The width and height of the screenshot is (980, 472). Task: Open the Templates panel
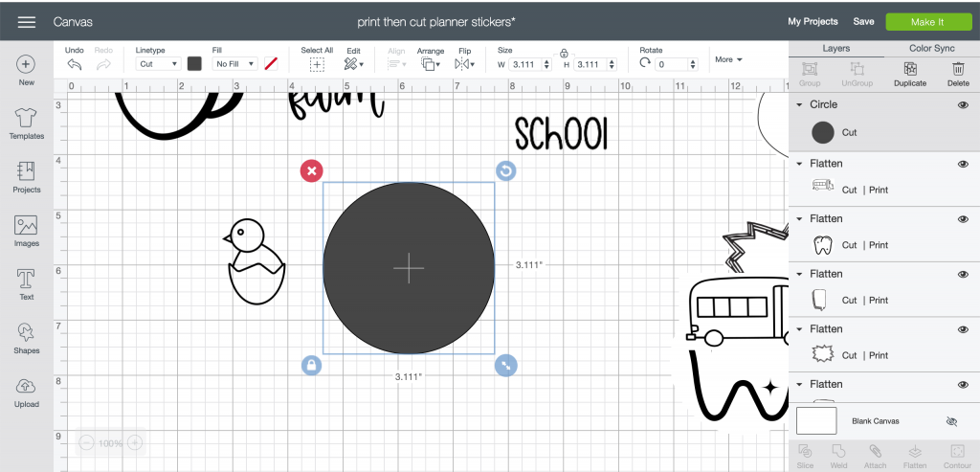click(x=26, y=124)
